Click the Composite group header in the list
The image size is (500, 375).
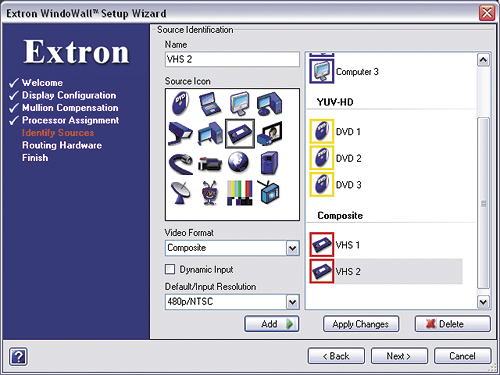click(340, 216)
